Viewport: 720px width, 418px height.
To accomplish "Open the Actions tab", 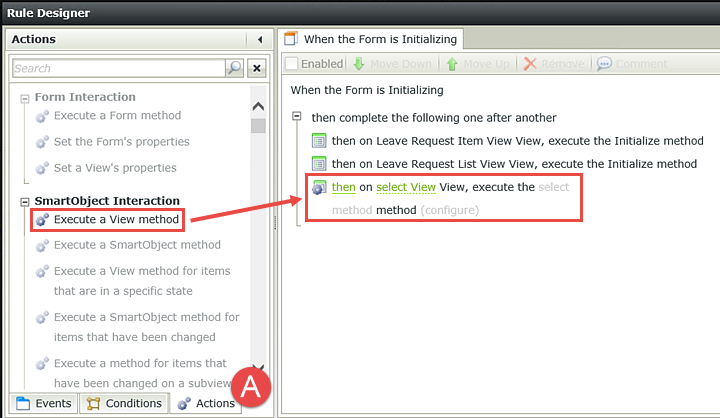I will (x=206, y=403).
